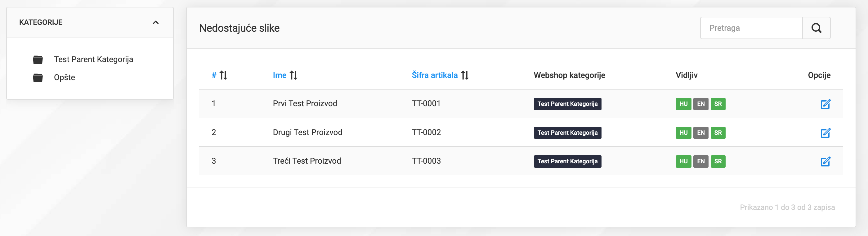
Task: Toggle HU badge for TT-0001
Action: [x=683, y=104]
